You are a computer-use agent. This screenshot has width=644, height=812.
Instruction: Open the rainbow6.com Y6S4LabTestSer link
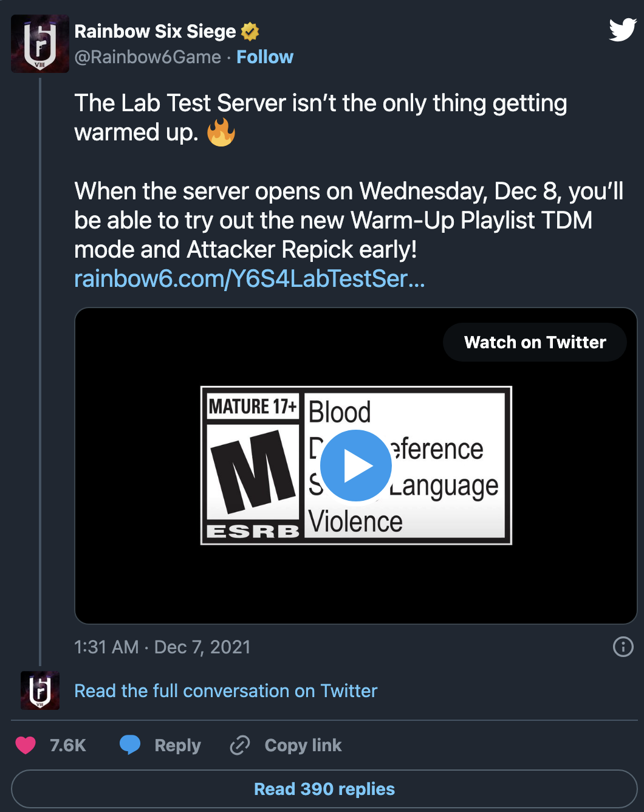[x=250, y=279]
